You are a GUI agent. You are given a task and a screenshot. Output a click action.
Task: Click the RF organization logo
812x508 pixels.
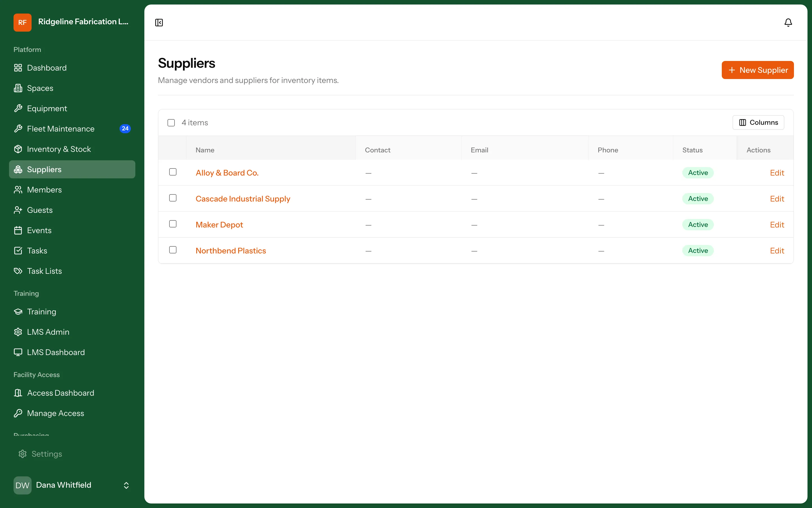click(23, 23)
